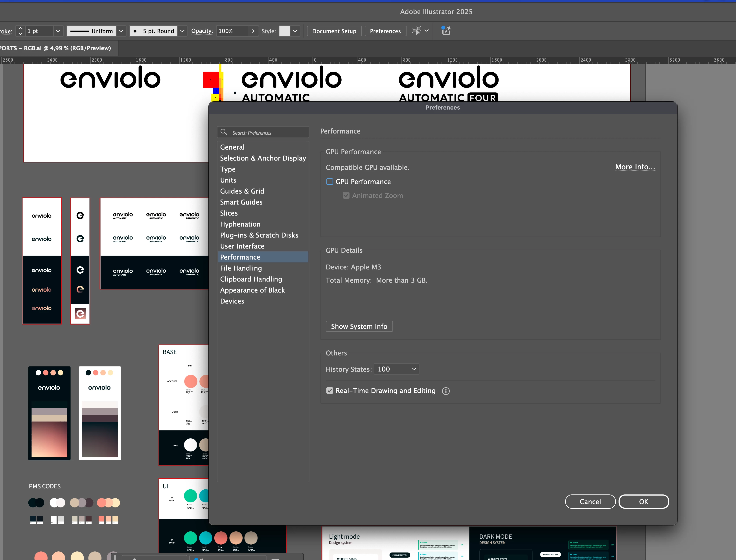
Task: Click the Style swatch in control bar
Action: 284,31
